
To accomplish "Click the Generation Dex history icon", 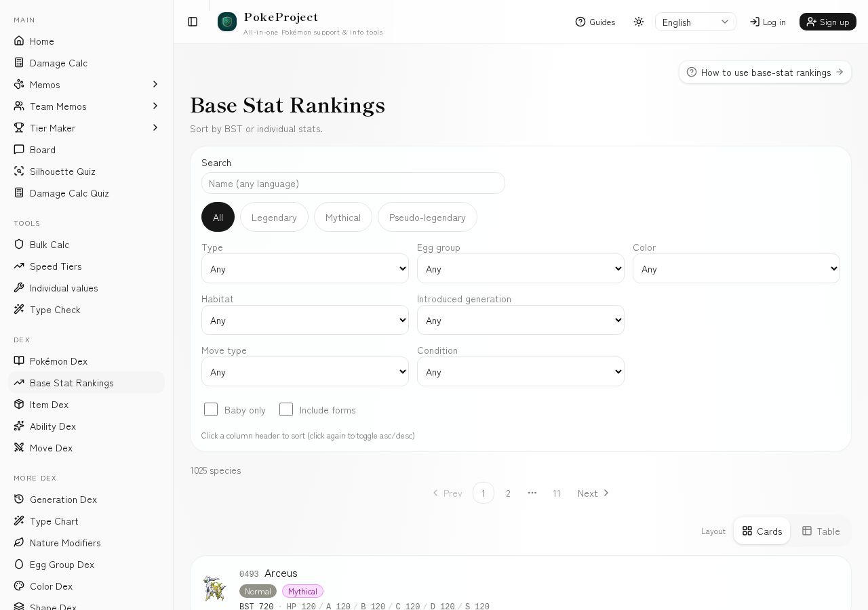I will (19, 499).
